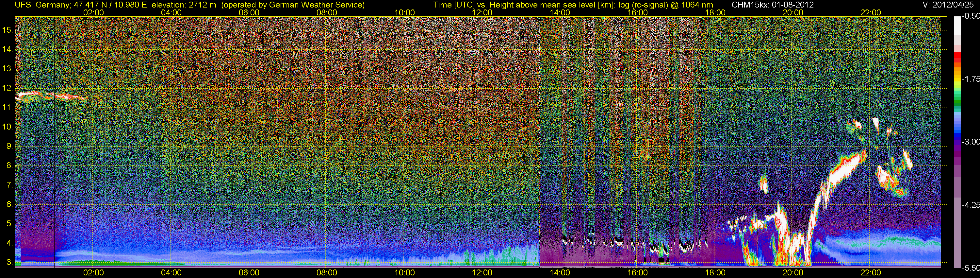Click the small white cloud near 7 km after 19:00
Viewport: 980px width, 278px height.
(x=763, y=184)
